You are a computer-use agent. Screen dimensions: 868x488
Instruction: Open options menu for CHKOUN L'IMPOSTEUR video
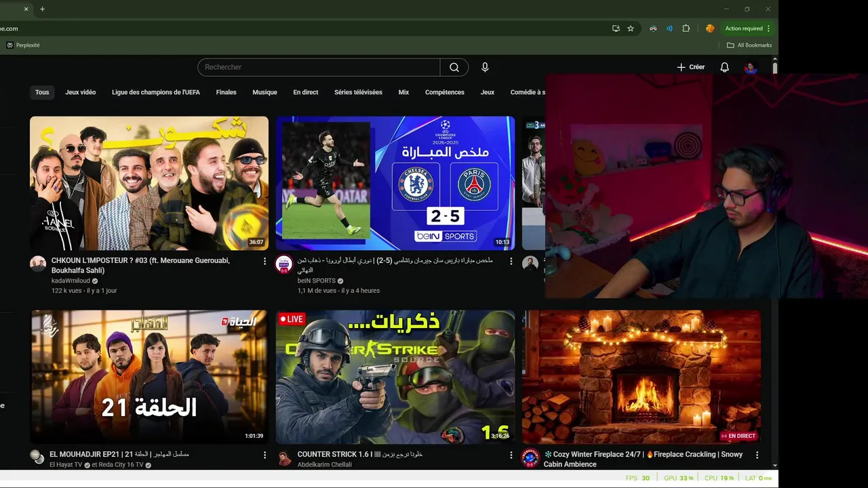(x=265, y=261)
